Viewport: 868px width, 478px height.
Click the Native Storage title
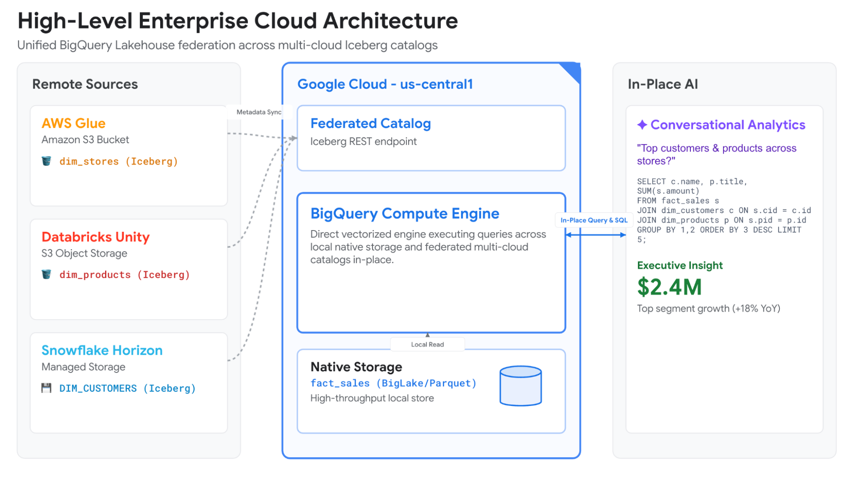tap(356, 367)
